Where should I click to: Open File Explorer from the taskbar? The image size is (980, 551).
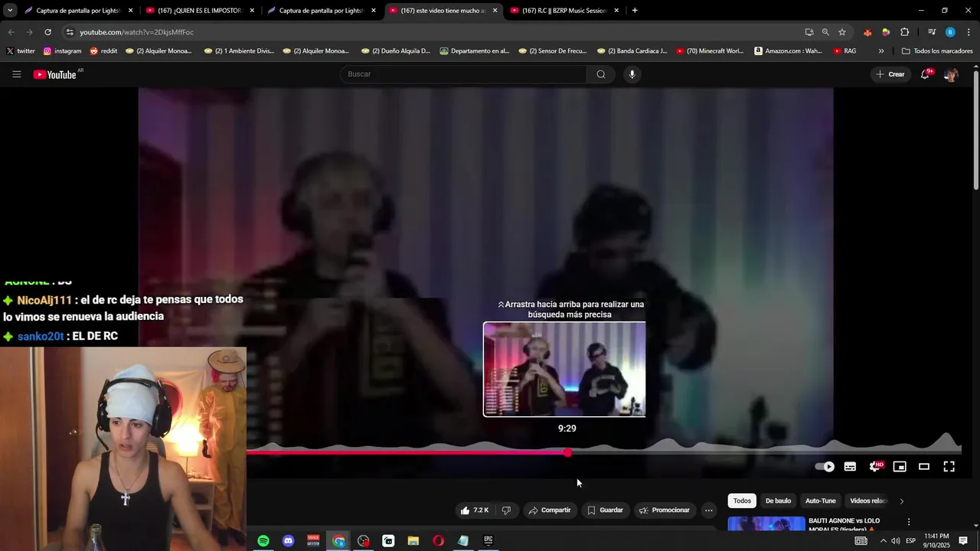(x=413, y=541)
